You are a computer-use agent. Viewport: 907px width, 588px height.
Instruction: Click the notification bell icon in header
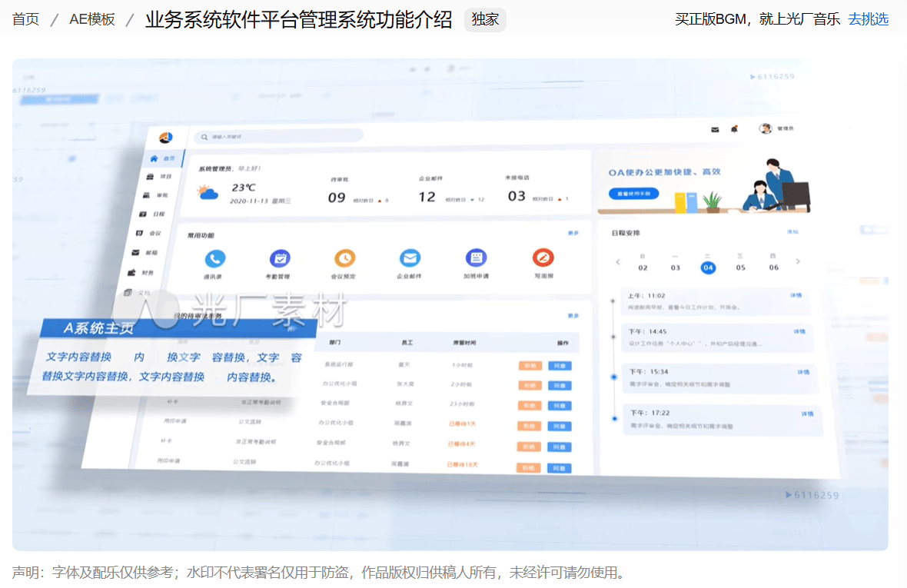click(x=734, y=129)
